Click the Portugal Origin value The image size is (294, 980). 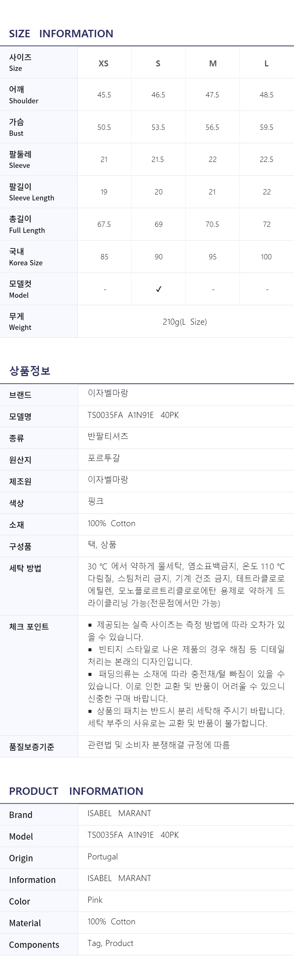click(x=103, y=856)
